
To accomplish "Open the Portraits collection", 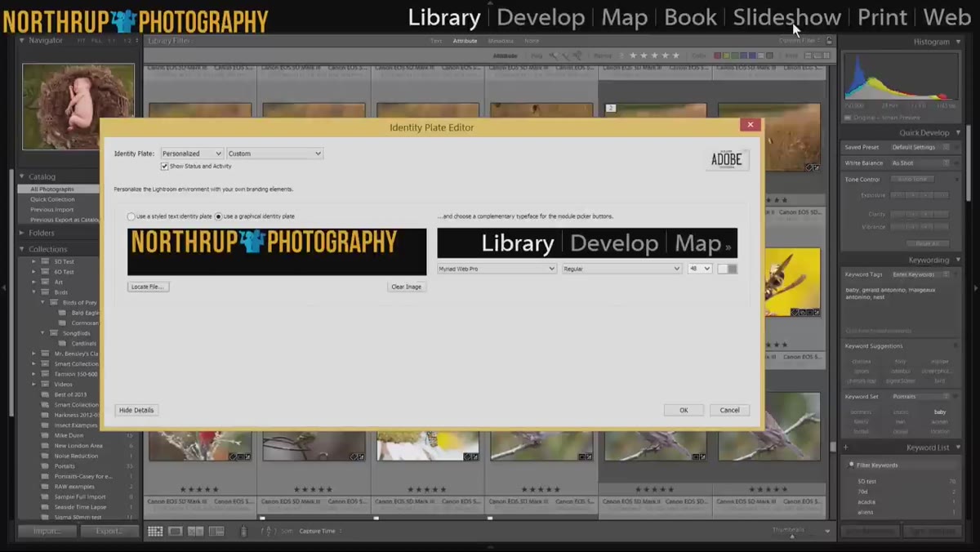I will pyautogui.click(x=65, y=466).
